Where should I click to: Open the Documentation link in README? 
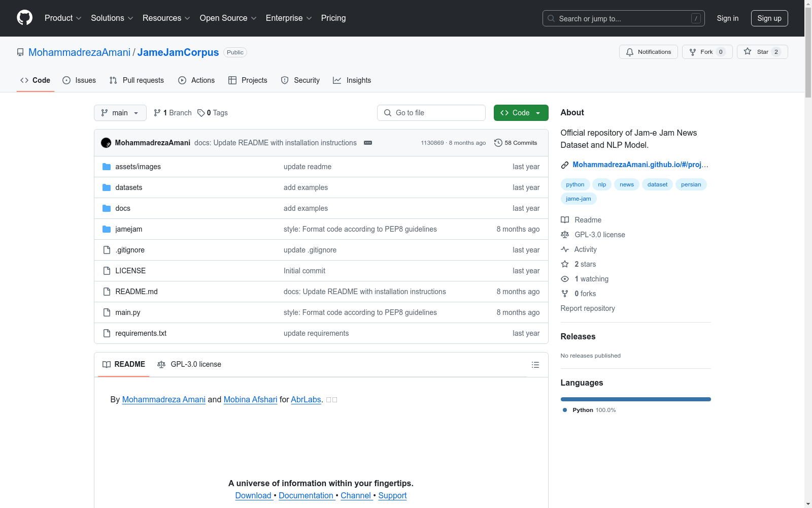point(307,495)
